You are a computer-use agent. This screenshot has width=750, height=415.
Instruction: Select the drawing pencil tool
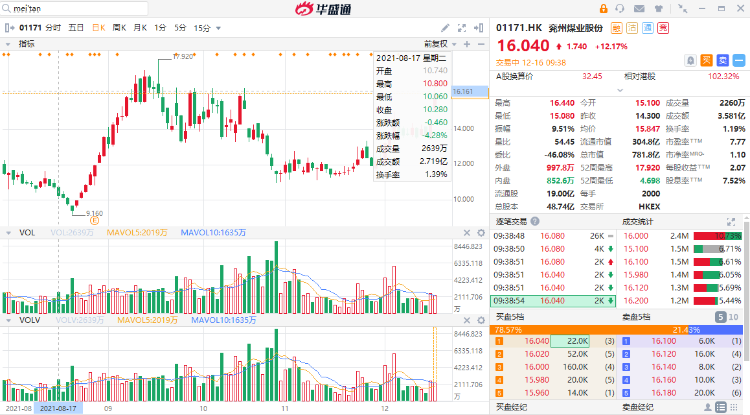pos(445,28)
